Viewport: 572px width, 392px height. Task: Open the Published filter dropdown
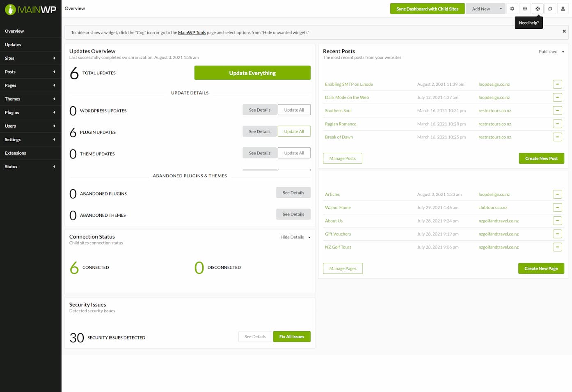pos(551,52)
